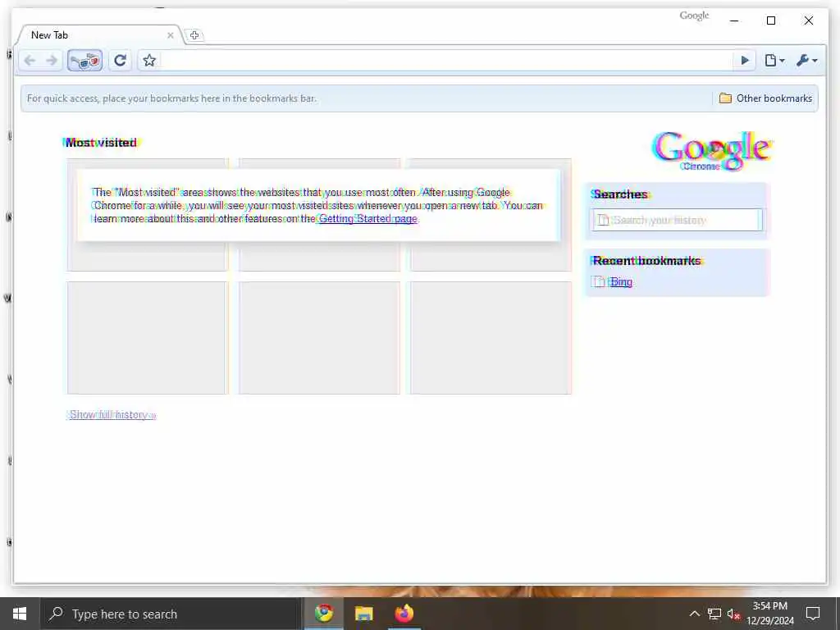This screenshot has width=840, height=630.
Task: Click the Recent bookmarks heading
Action: (647, 261)
